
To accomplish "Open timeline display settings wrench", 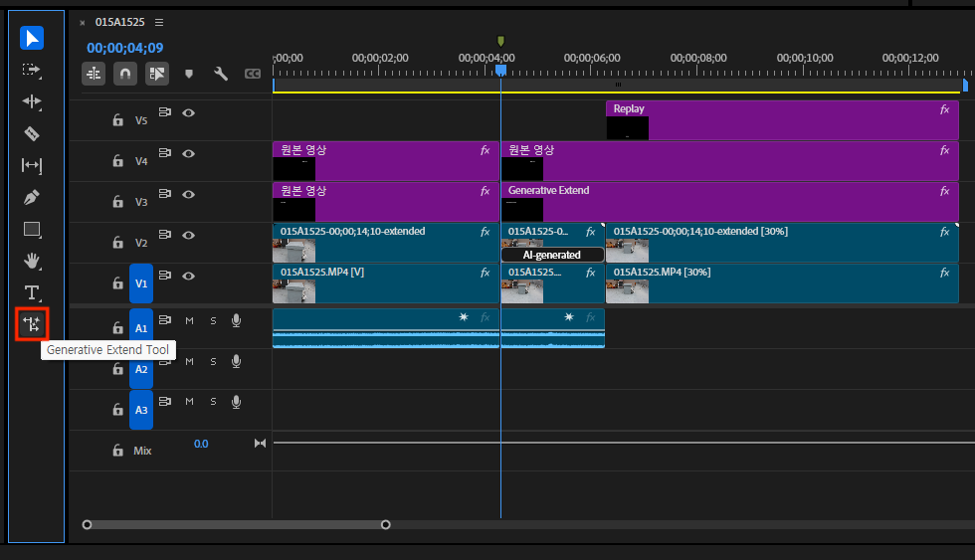I will tap(221, 74).
